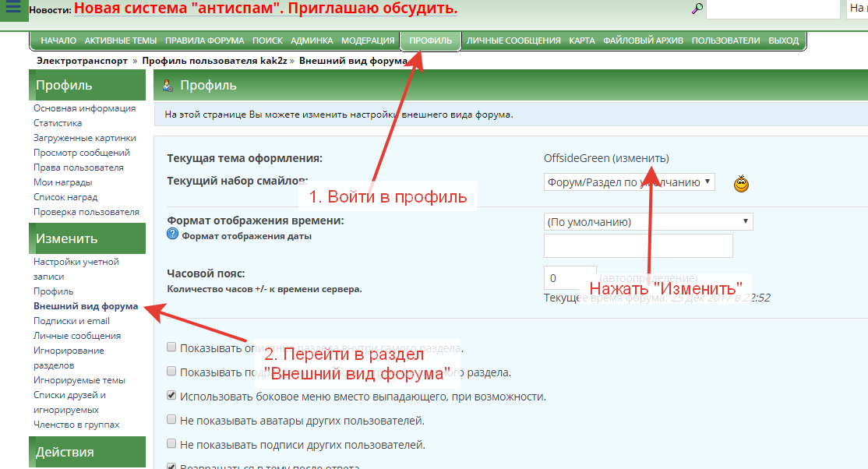868x469 pixels.
Task: Click the time zone offset input field
Action: pos(569,278)
